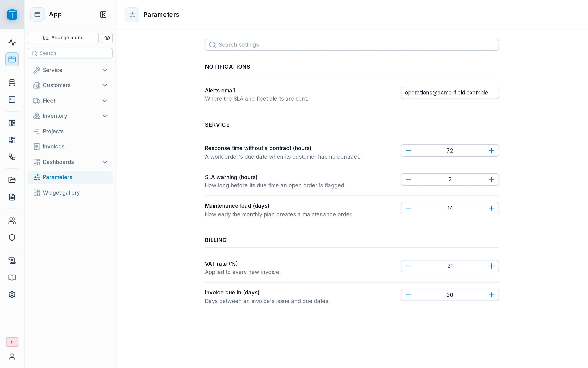The height and width of the screenshot is (368, 588).
Task: Increase Response time without a contract hours
Action: tap(491, 151)
